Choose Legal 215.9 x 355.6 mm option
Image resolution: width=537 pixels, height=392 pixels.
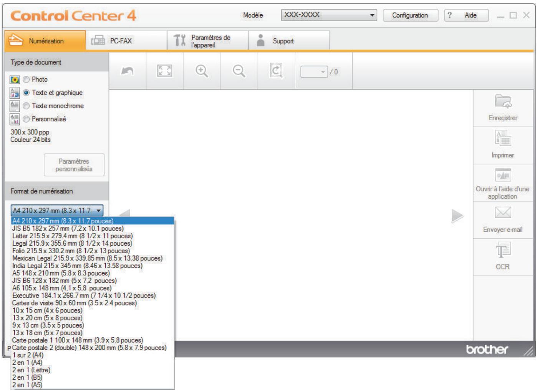(93, 243)
